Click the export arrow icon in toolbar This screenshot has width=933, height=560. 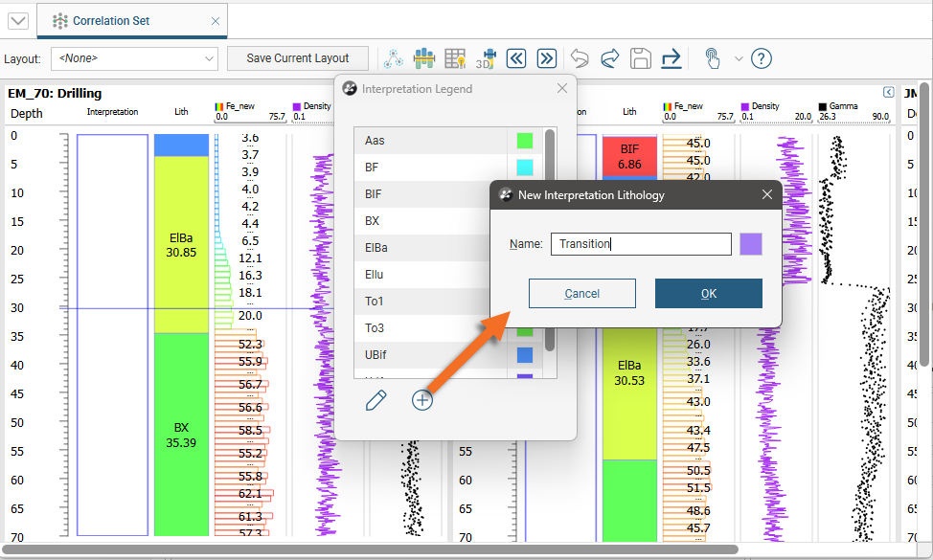pyautogui.click(x=671, y=58)
